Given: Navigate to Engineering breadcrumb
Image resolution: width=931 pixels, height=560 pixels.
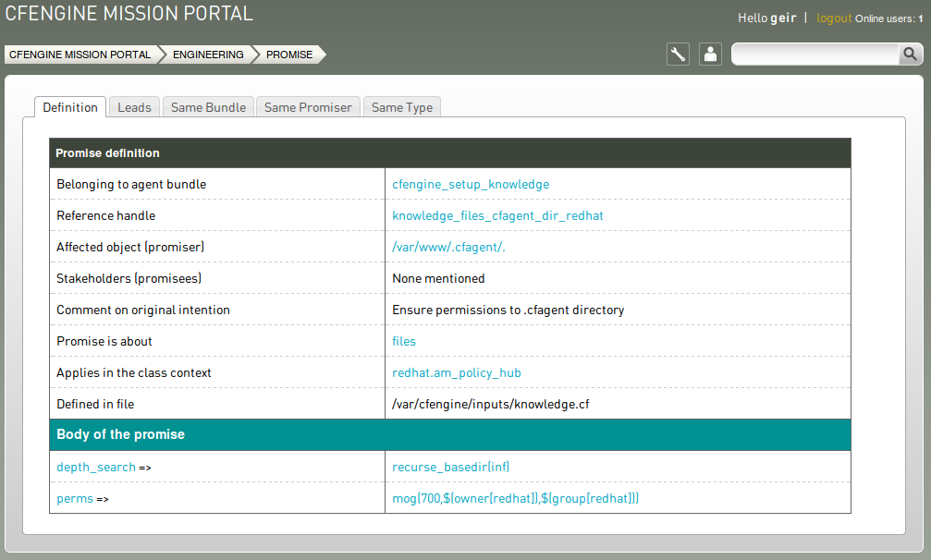Looking at the screenshot, I should (208, 55).
